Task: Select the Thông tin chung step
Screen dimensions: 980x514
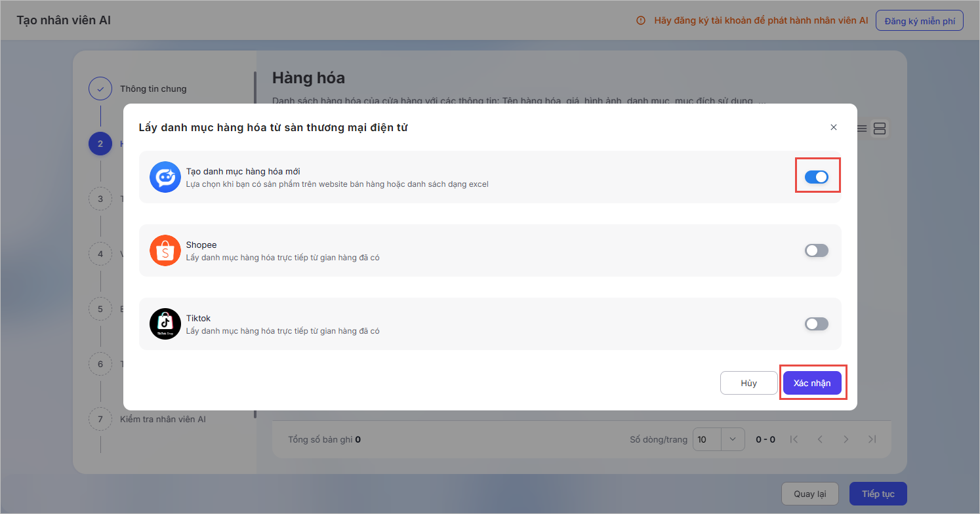Action: (153, 89)
